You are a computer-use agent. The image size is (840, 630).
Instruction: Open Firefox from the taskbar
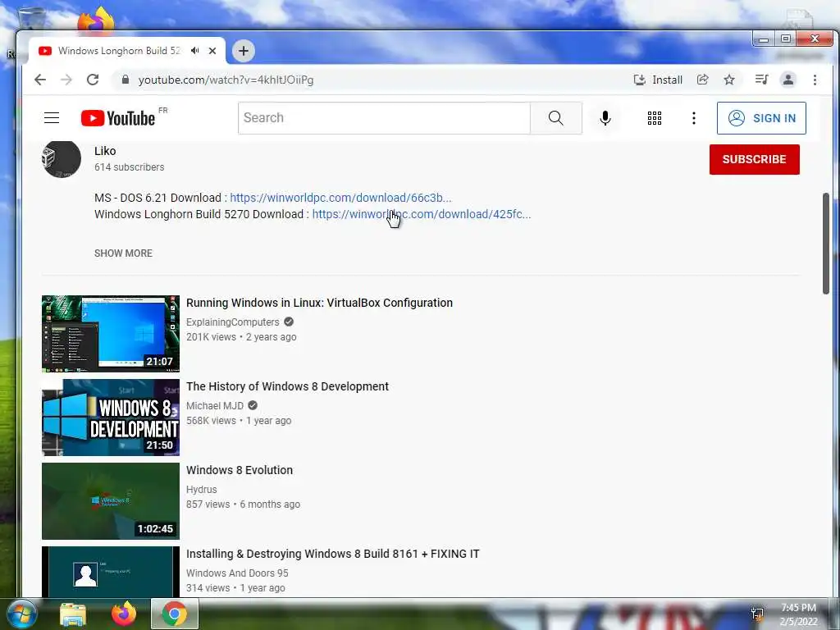pyautogui.click(x=124, y=614)
